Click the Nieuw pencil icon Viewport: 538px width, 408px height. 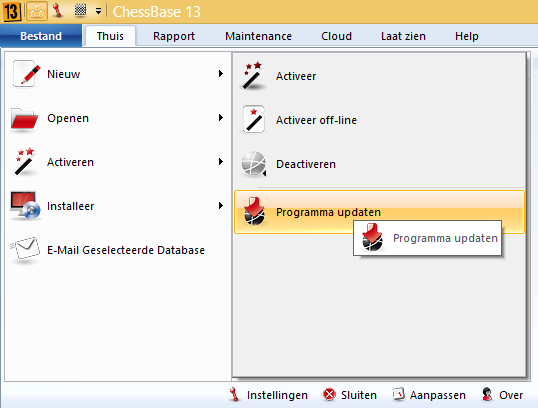pyautogui.click(x=26, y=73)
